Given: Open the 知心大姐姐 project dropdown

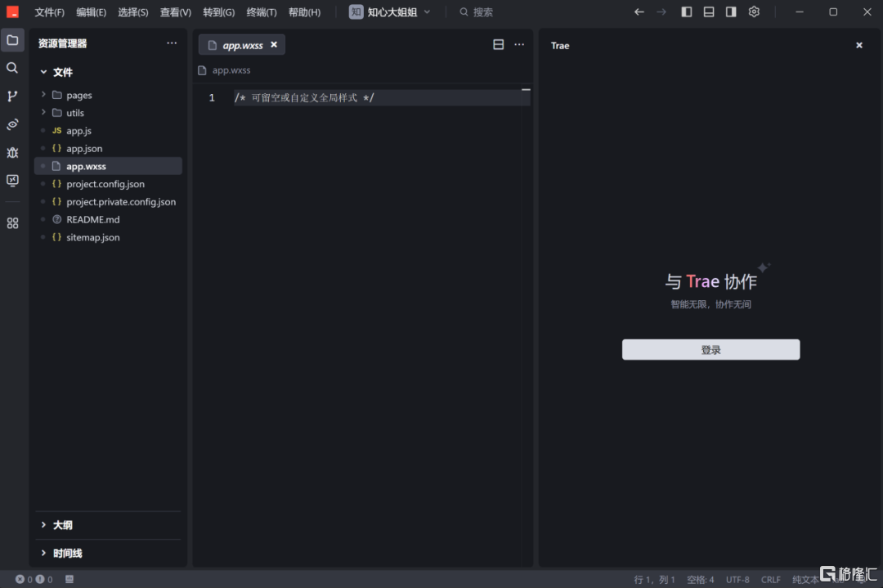Looking at the screenshot, I should 390,11.
